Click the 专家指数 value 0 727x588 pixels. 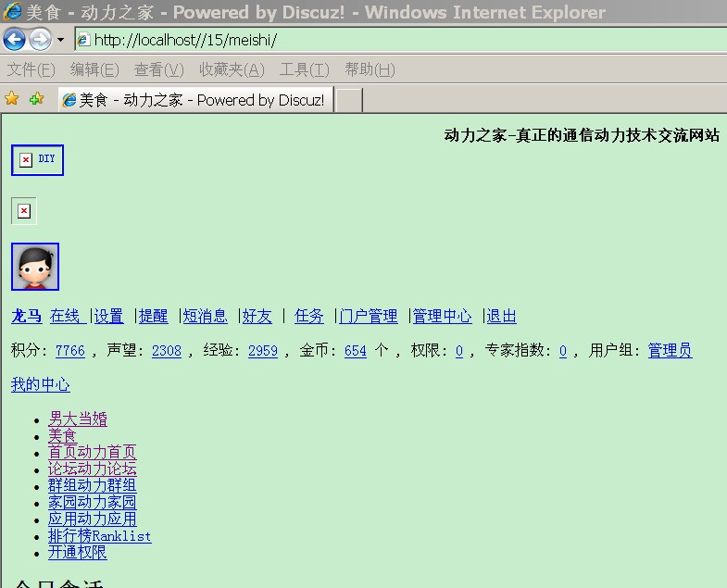tap(563, 351)
